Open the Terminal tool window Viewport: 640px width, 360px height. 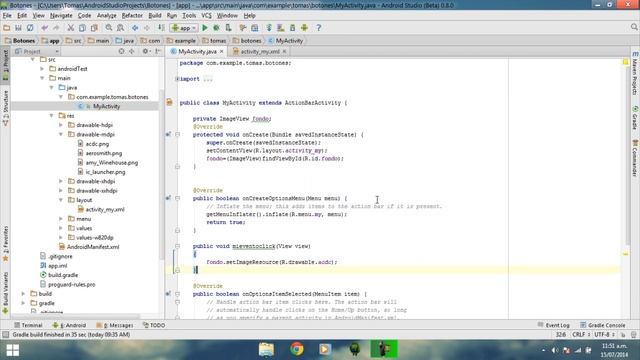click(x=28, y=325)
